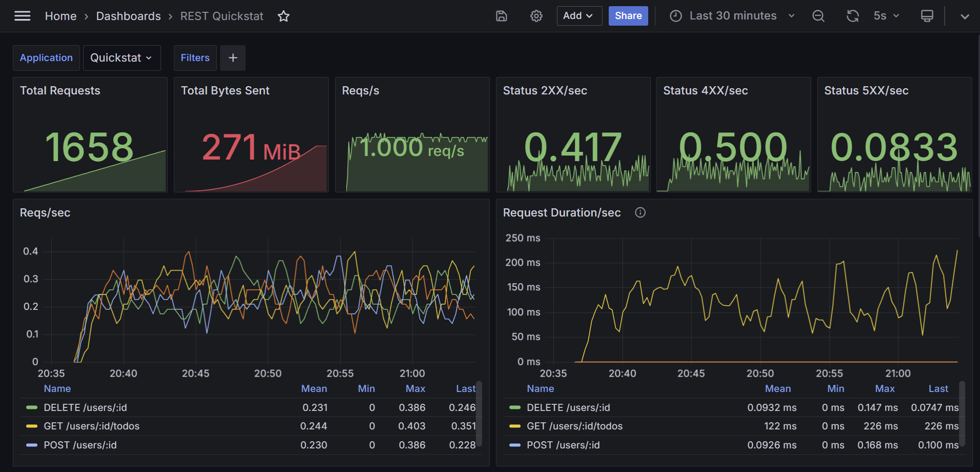This screenshot has width=980, height=472.
Task: Zoom out the time range
Action: 818,16
